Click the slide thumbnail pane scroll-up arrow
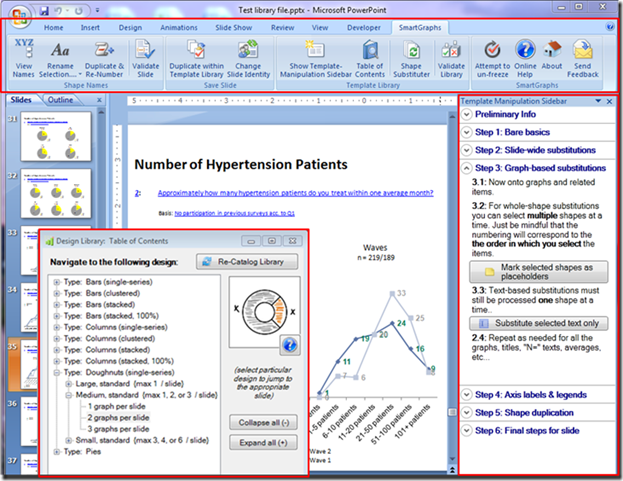 coord(101,112)
